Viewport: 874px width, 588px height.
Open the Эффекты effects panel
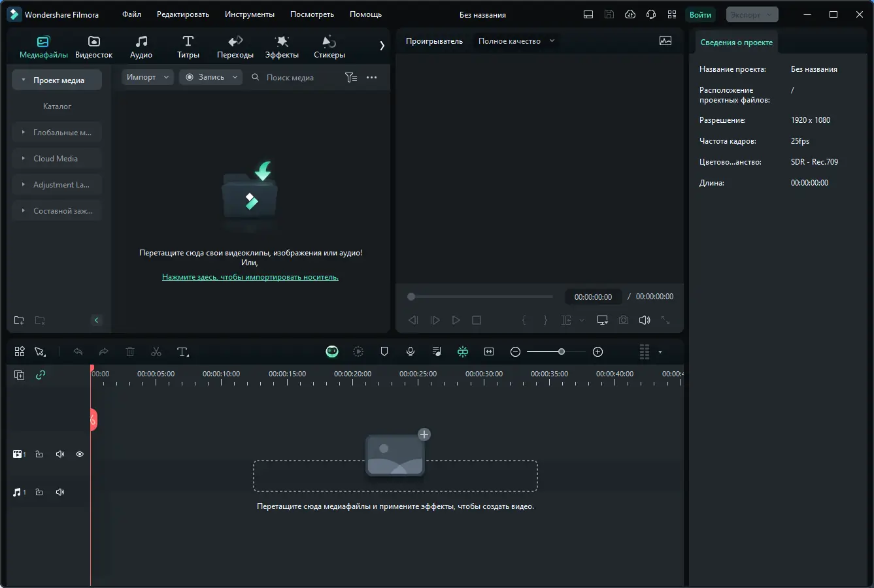tap(282, 47)
